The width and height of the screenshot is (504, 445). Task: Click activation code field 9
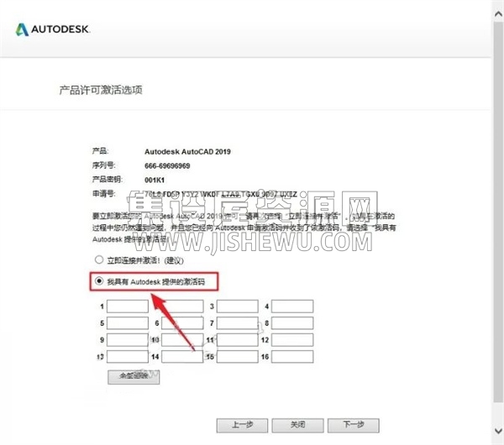coord(128,339)
